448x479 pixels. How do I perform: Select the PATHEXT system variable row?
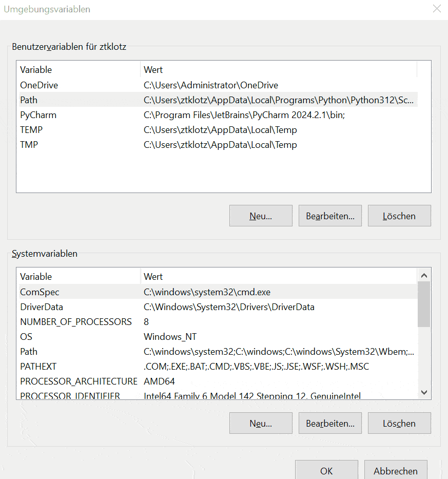(x=38, y=367)
